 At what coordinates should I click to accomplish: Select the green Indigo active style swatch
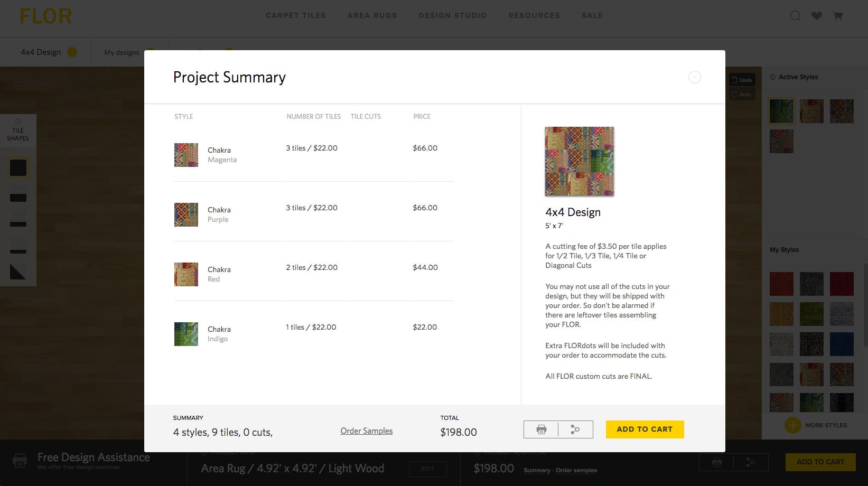[x=781, y=111]
